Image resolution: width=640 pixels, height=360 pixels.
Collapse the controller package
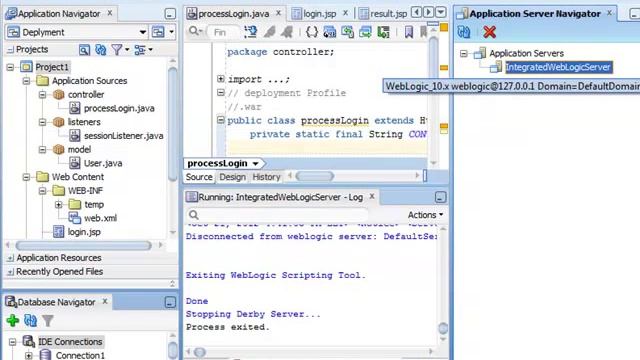coord(42,95)
